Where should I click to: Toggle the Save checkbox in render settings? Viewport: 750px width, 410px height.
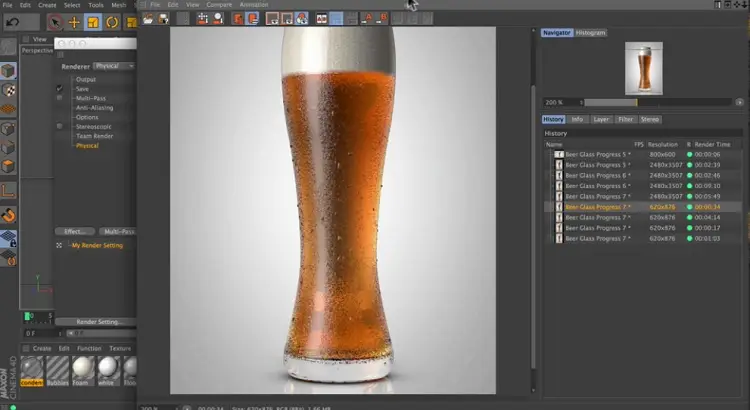pyautogui.click(x=59, y=89)
